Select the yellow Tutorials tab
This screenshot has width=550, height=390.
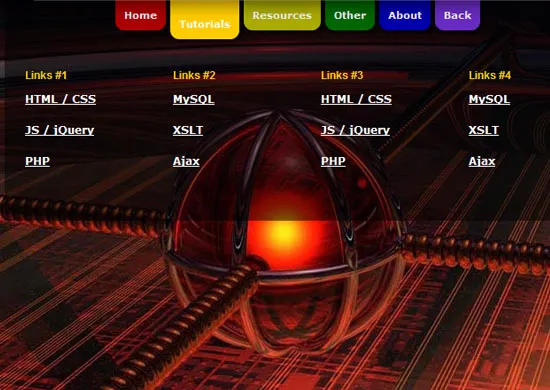[x=204, y=19]
